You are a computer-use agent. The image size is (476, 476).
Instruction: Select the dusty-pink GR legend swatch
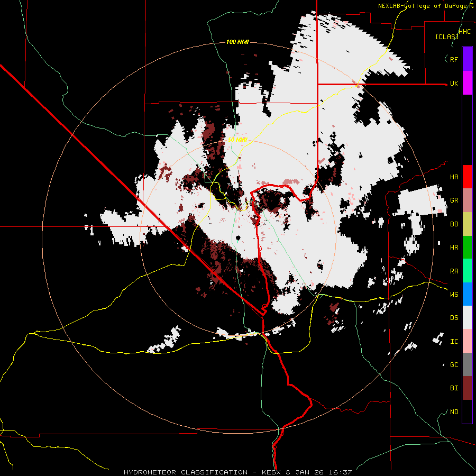(467, 200)
